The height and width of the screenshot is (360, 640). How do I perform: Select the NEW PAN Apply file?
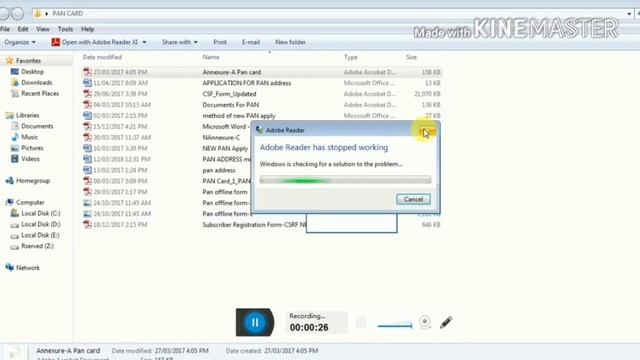(225, 148)
